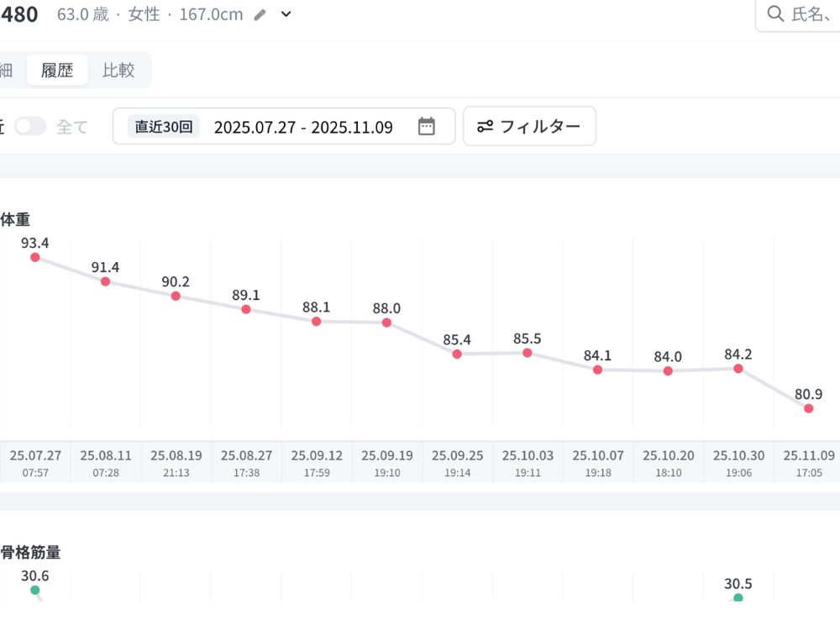This screenshot has height=630, width=840.
Task: Click the 直近30回 preset badge
Action: pos(164,127)
